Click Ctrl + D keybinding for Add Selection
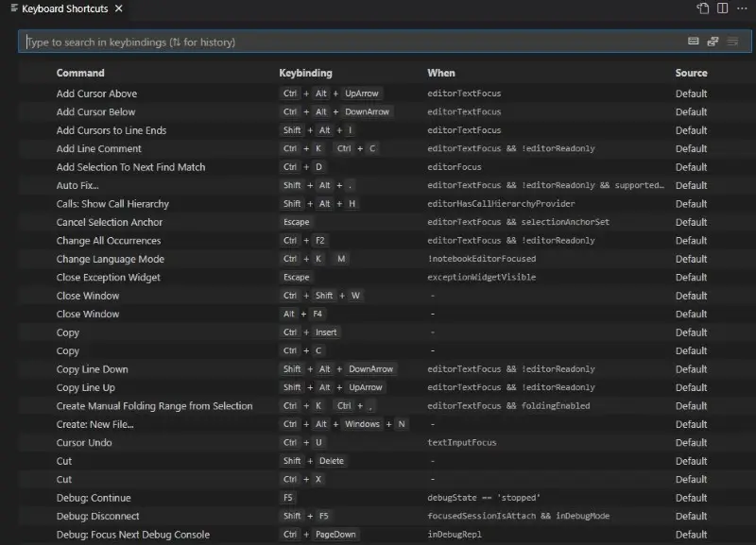The width and height of the screenshot is (756, 545). [x=302, y=167]
